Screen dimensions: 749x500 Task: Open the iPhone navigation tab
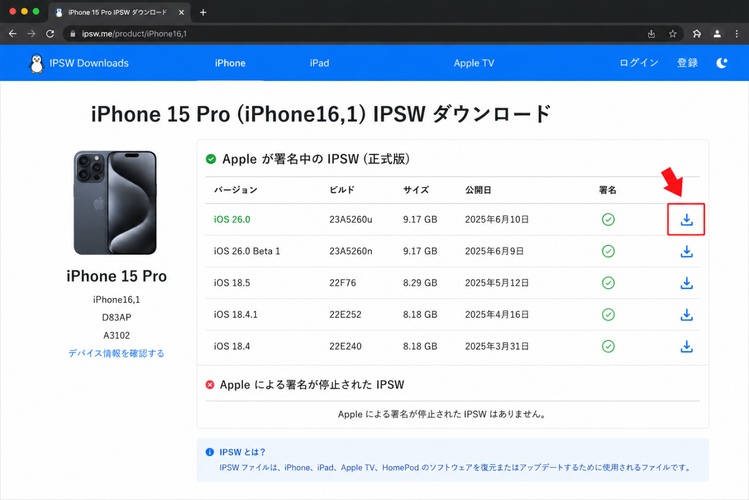[230, 63]
